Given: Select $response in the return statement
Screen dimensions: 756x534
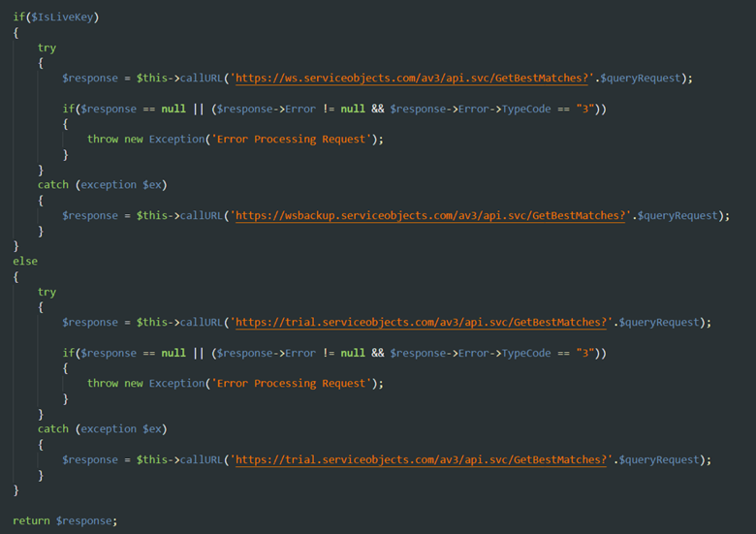Looking at the screenshot, I should point(84,521).
